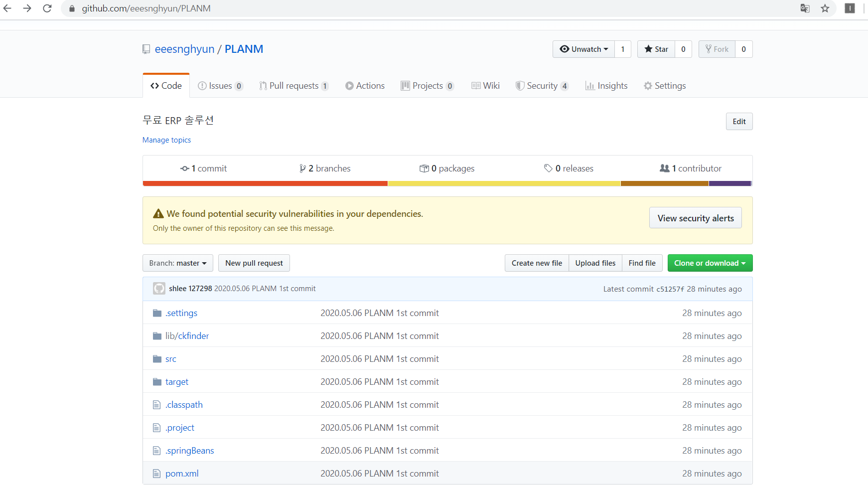868x492 pixels.
Task: Open the Actions tab
Action: 365,86
